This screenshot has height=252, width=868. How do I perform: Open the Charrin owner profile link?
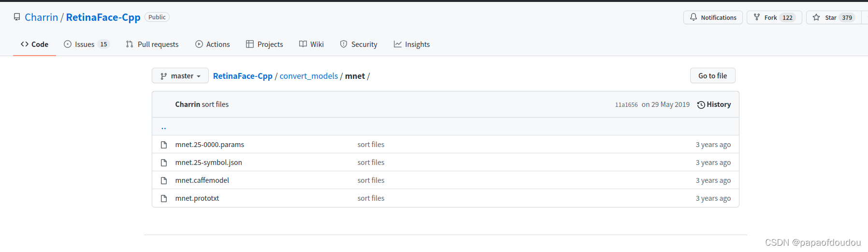[41, 17]
